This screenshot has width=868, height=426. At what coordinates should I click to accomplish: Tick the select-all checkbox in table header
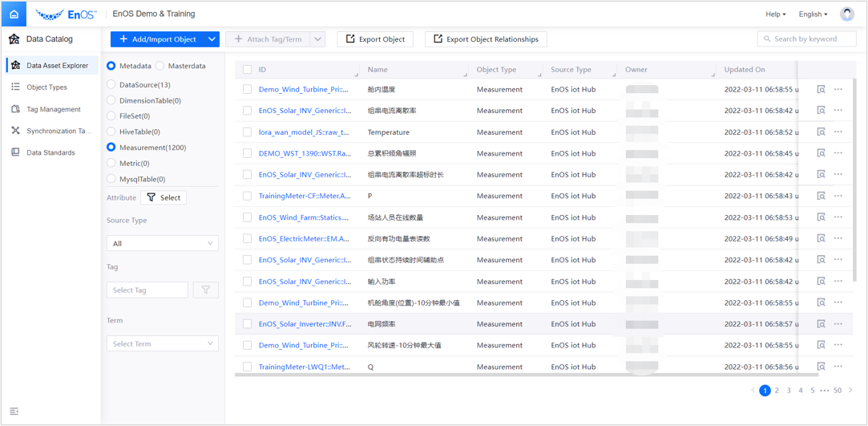pos(247,70)
